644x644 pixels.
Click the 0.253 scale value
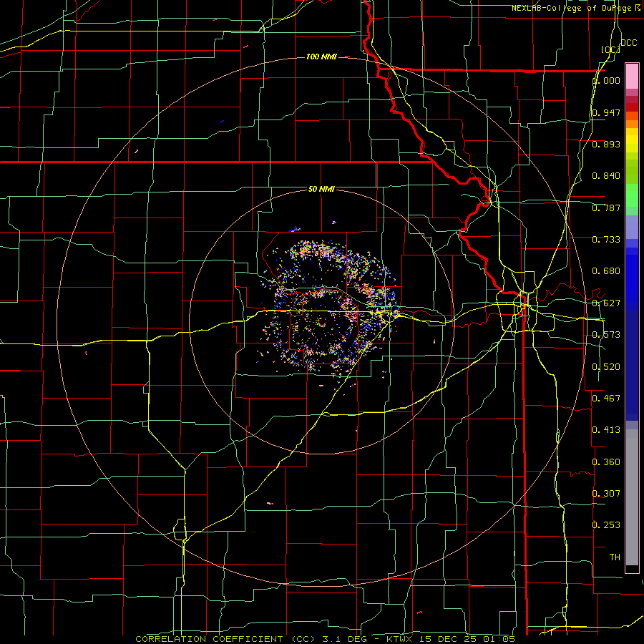606,525
